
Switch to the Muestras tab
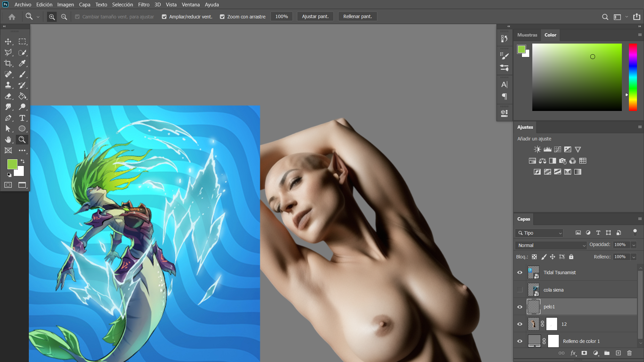point(527,35)
